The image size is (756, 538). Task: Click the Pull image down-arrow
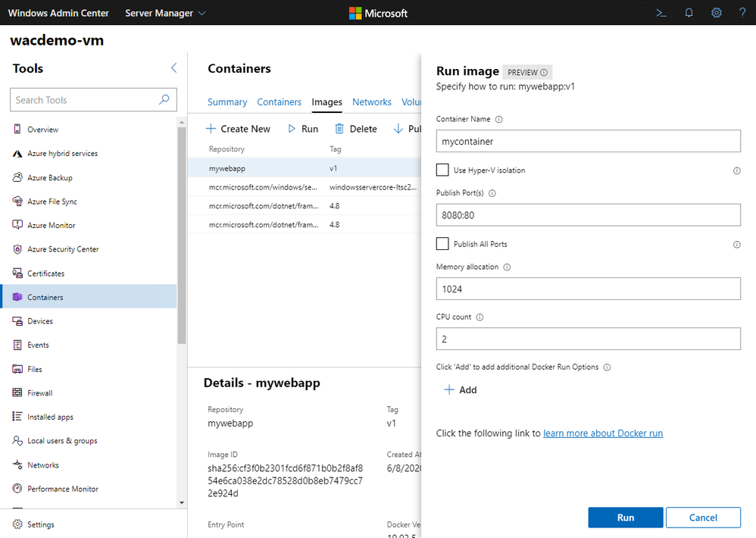tap(398, 129)
